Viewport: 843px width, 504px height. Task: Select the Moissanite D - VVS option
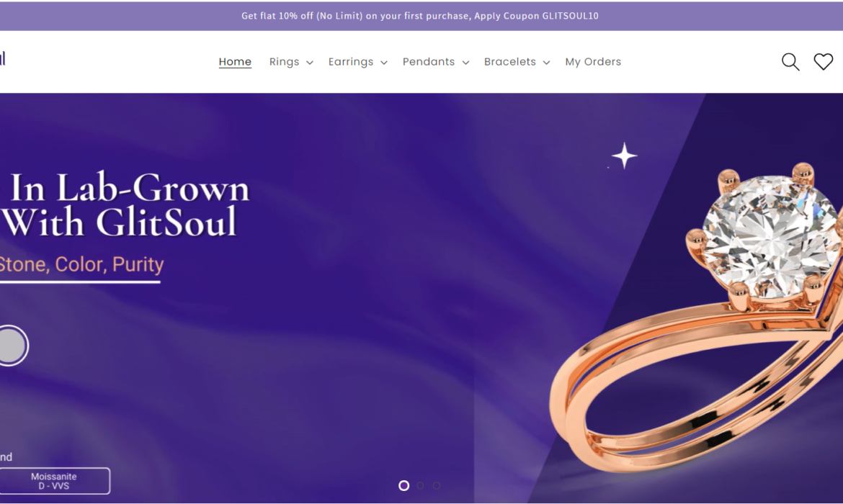[54, 481]
